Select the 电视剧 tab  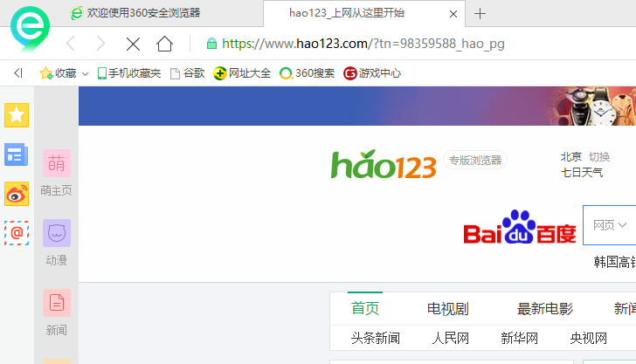point(448,309)
